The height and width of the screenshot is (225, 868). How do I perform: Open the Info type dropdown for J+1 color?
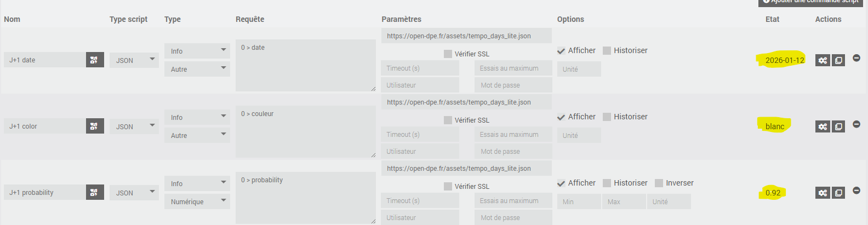pyautogui.click(x=197, y=117)
